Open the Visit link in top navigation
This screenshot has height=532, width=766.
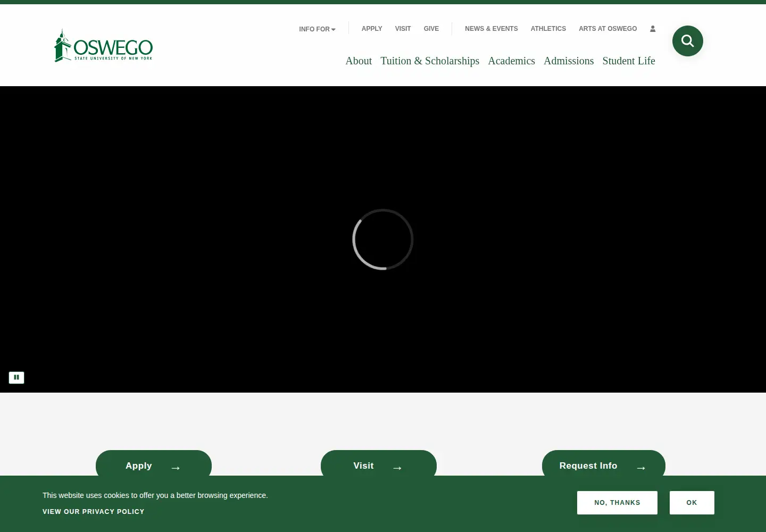point(403,29)
